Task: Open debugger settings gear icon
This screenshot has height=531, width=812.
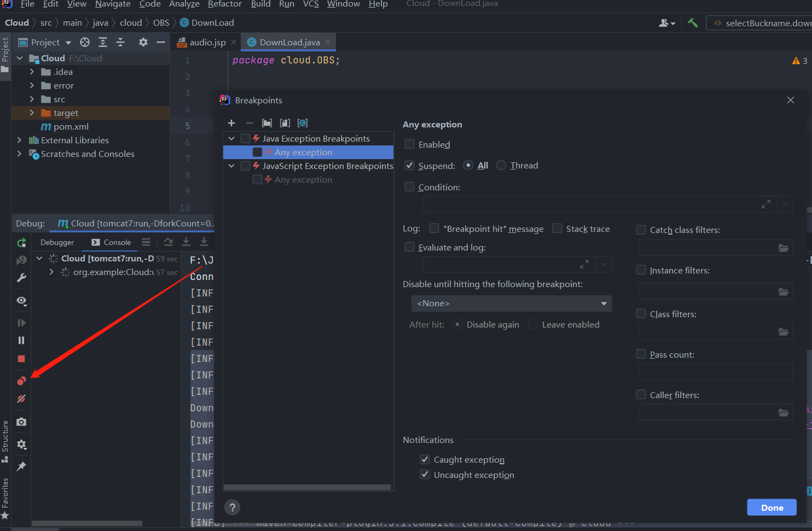Action: click(x=21, y=445)
